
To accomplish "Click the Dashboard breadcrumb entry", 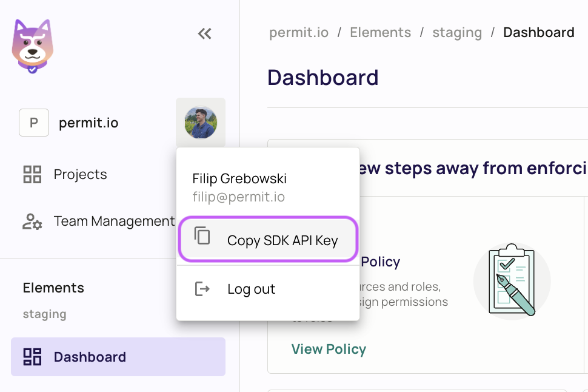I will click(538, 32).
